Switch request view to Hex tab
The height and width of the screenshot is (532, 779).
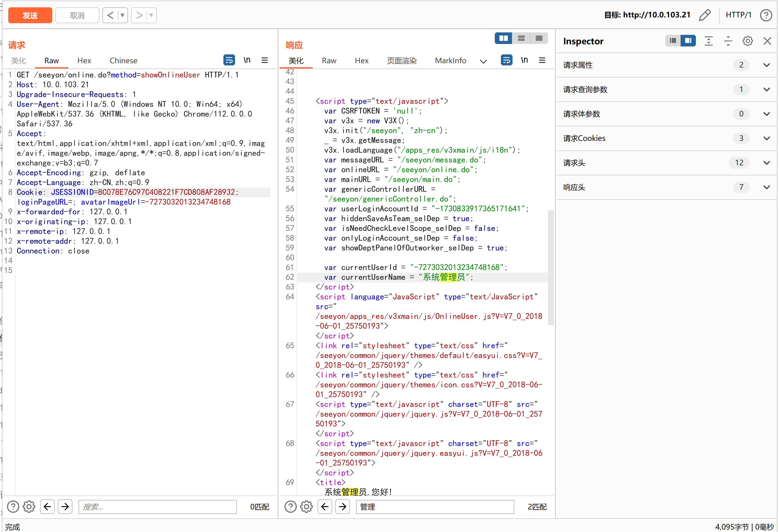point(84,61)
